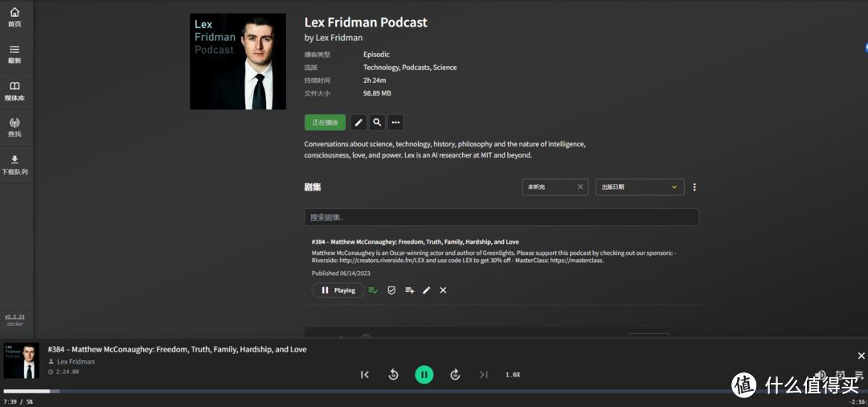Close the bottom player with the X
The image size is (868, 407).
[861, 356]
